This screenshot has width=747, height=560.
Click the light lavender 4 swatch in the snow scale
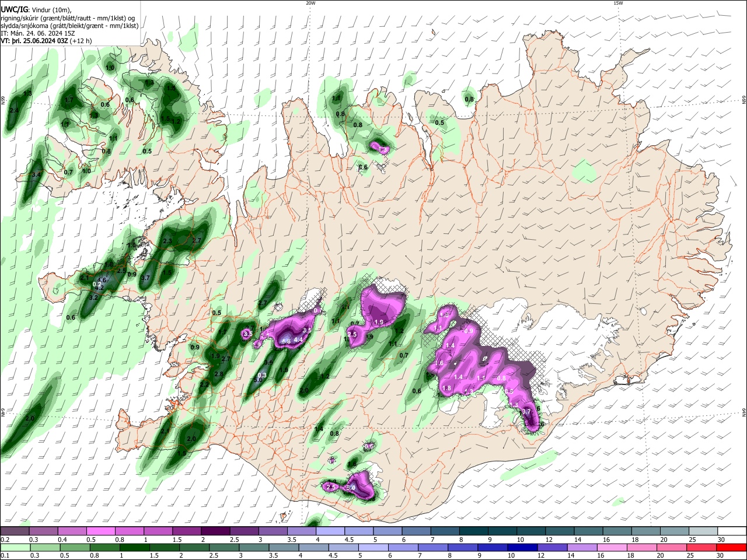[x=330, y=531]
